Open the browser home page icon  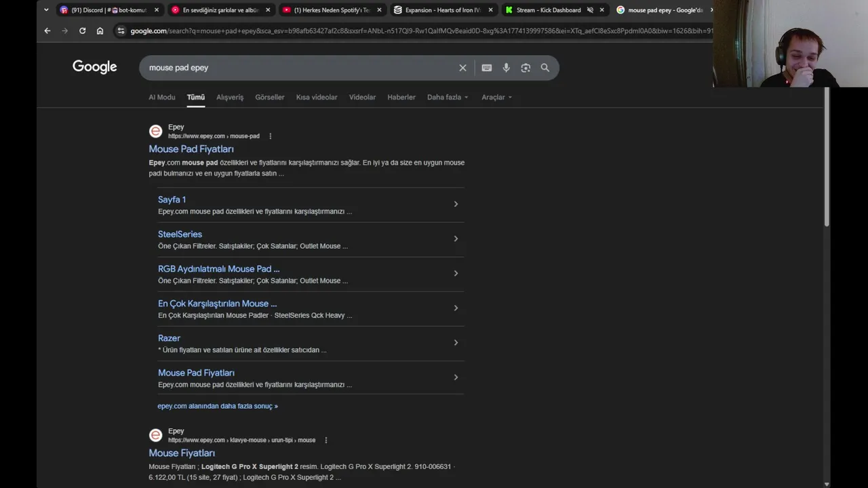(x=100, y=30)
